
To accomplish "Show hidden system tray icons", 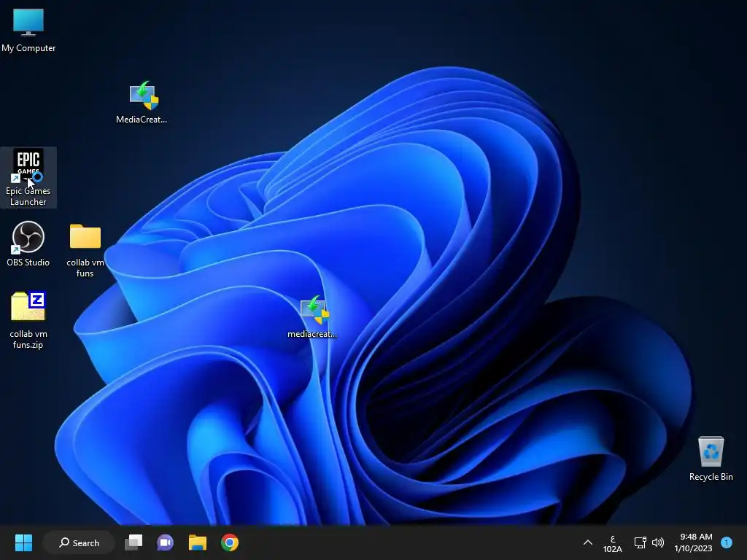I will pos(588,542).
